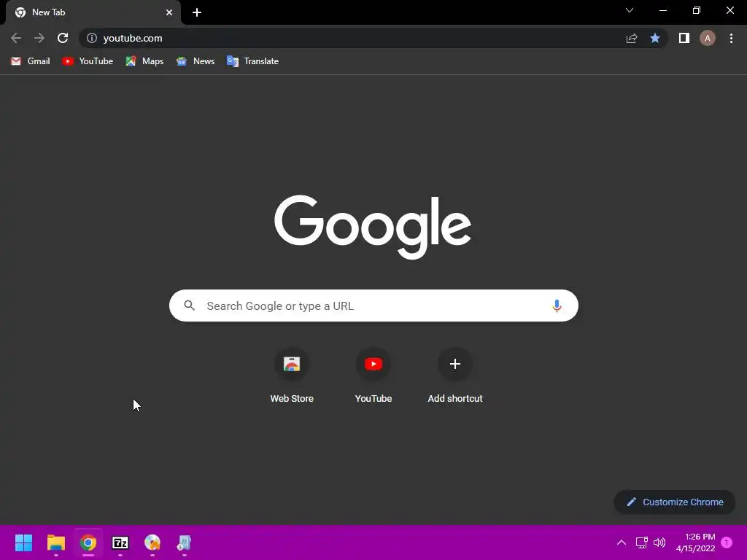Open 7-Zip from taskbar

[120, 542]
